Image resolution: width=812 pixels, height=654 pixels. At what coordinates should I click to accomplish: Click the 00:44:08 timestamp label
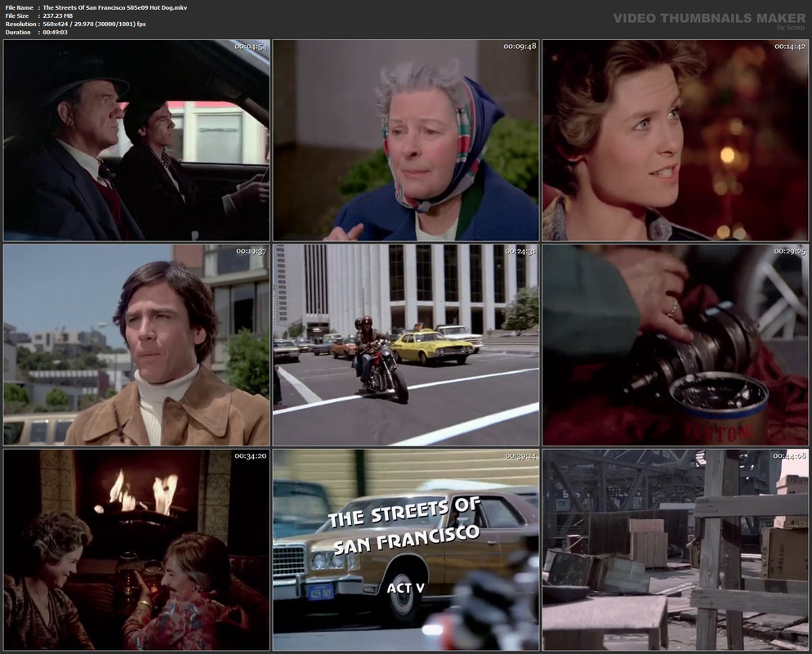790,456
